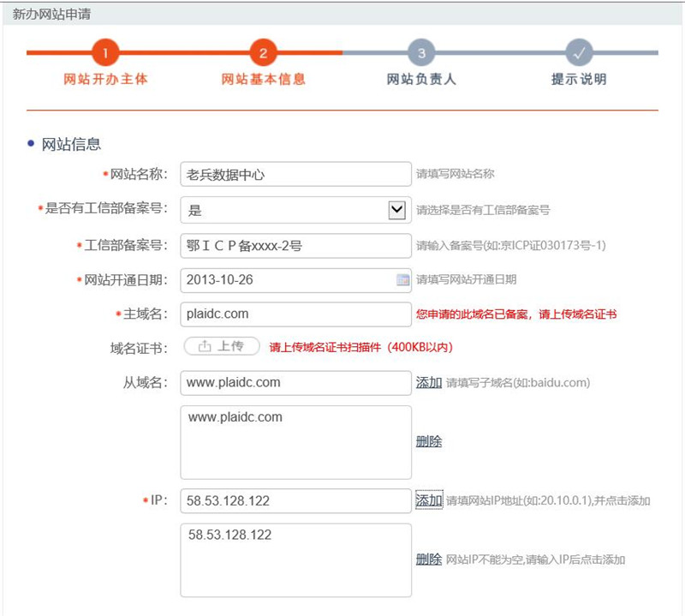Click 删除 link beside the IP list

[x=429, y=559]
